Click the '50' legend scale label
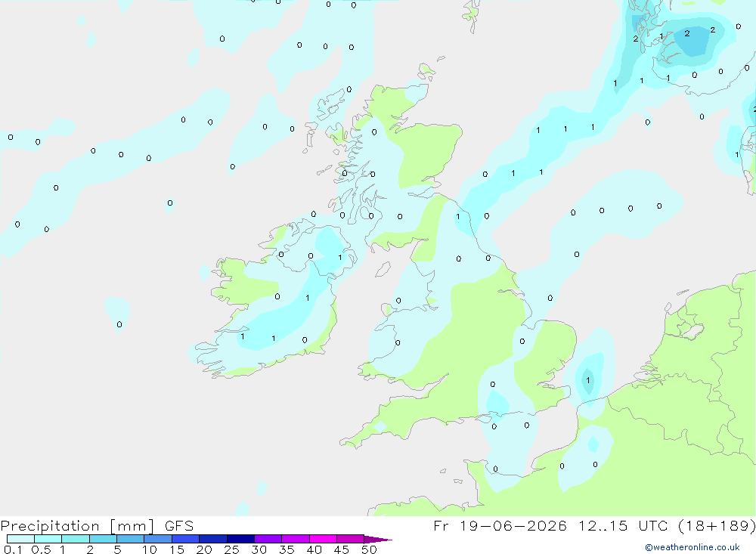This screenshot has width=756, height=554. (369, 549)
